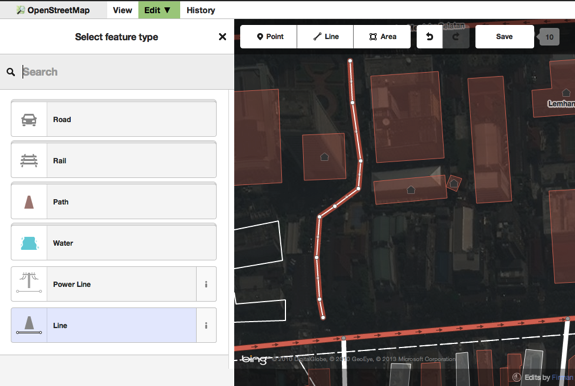The width and height of the screenshot is (575, 386).
Task: Select the Power Line preset
Action: (104, 284)
